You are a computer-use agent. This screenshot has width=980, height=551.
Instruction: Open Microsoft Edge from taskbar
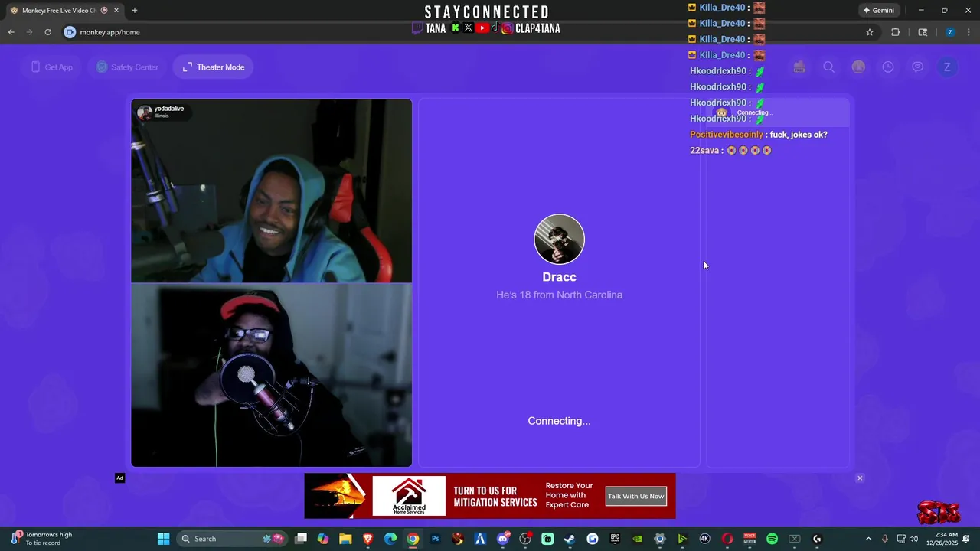[390, 539]
